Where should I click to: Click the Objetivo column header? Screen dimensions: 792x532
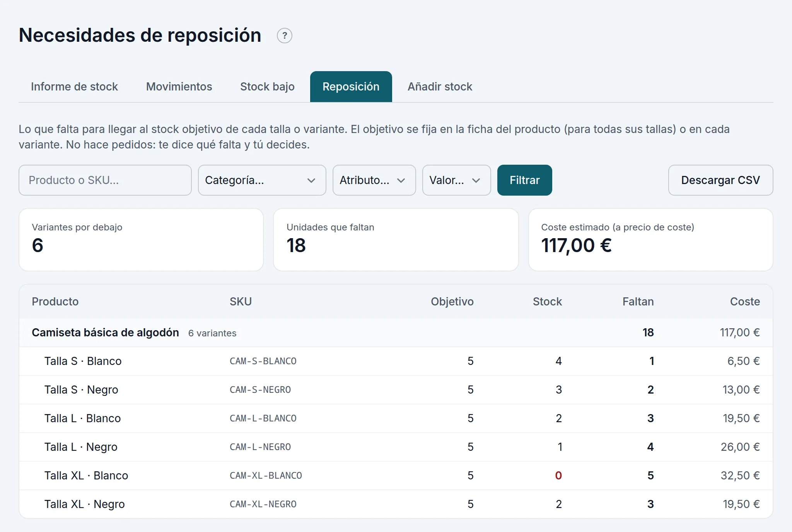(452, 302)
